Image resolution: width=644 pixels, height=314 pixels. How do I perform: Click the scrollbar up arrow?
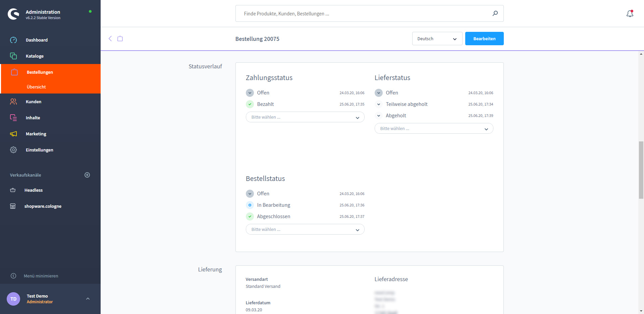point(641,54)
